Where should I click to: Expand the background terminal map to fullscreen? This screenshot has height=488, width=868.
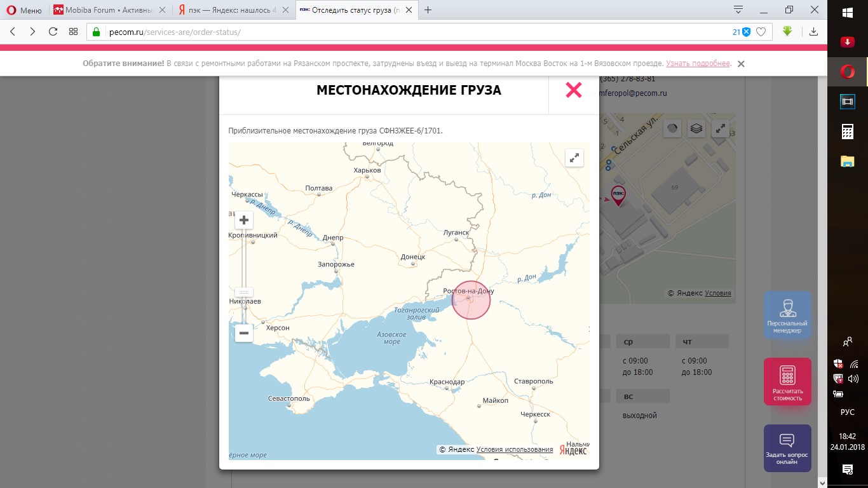tap(721, 128)
